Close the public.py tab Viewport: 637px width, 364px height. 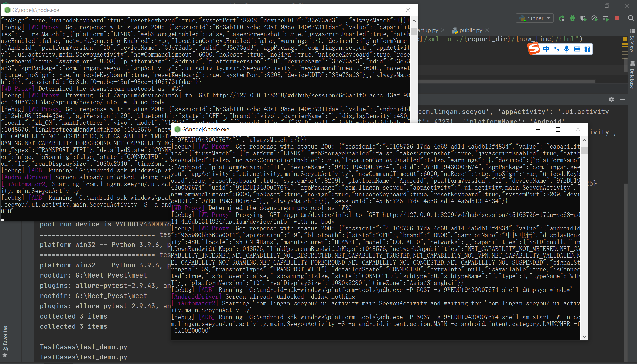point(487,30)
